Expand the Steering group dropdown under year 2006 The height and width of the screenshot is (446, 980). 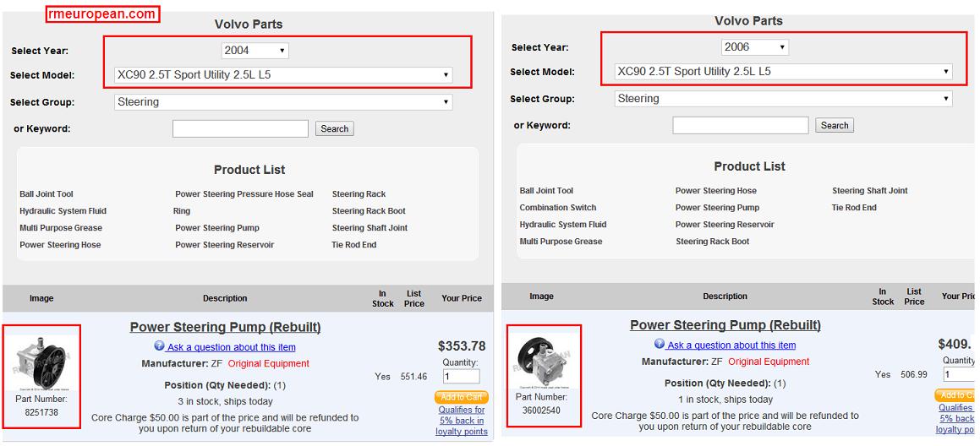[783, 99]
